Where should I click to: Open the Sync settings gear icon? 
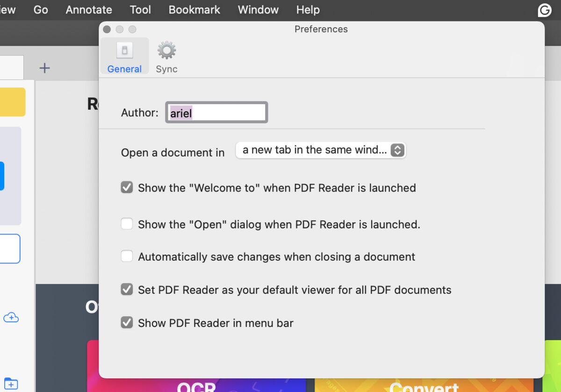166,55
